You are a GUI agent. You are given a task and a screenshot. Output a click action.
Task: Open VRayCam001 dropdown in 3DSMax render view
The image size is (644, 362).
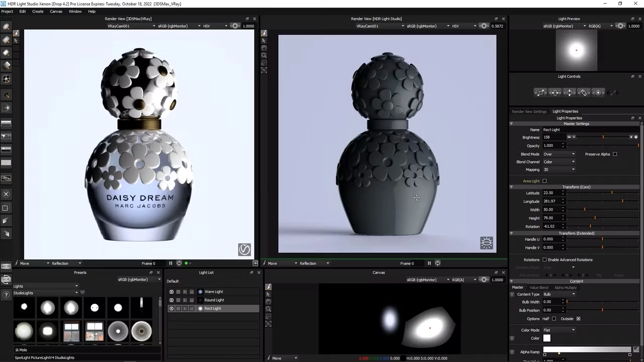coord(131,26)
